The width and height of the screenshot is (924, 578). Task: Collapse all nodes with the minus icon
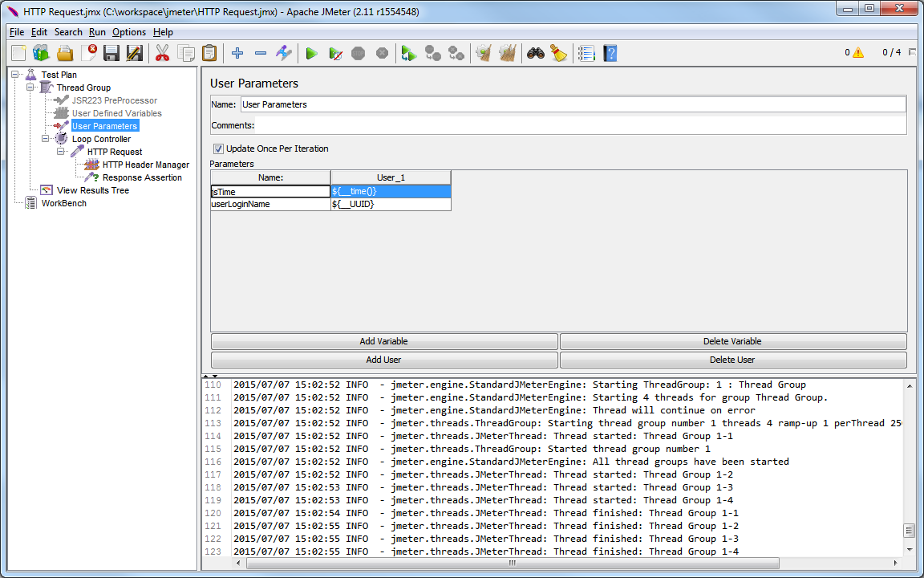click(x=261, y=53)
